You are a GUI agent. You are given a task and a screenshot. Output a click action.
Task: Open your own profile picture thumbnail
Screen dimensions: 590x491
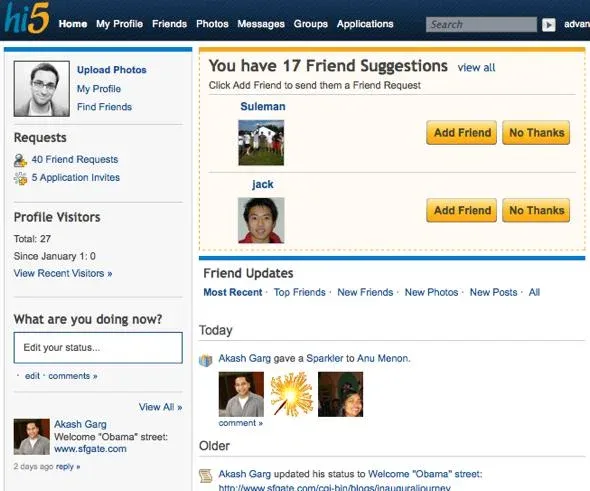pyautogui.click(x=42, y=88)
